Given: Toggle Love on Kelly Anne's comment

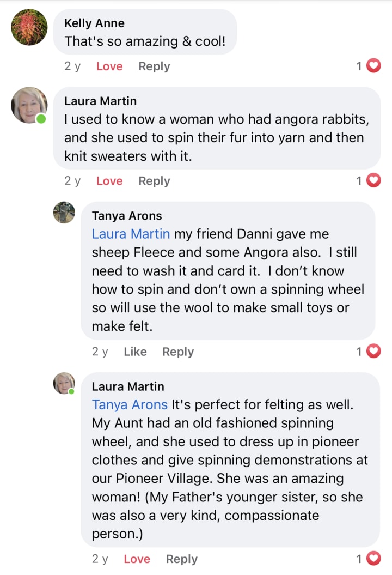Looking at the screenshot, I should [x=109, y=66].
